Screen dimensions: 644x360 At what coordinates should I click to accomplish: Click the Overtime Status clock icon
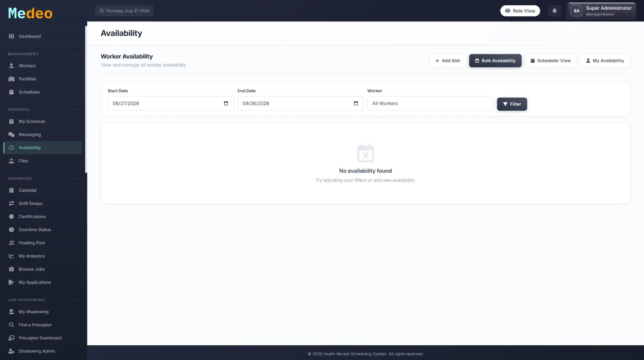(11, 230)
